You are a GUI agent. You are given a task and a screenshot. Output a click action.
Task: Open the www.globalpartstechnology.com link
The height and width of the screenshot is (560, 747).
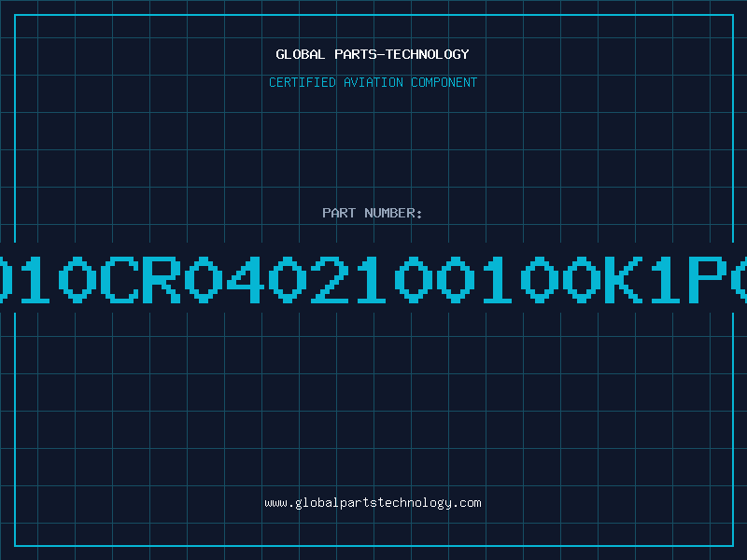pos(373,503)
